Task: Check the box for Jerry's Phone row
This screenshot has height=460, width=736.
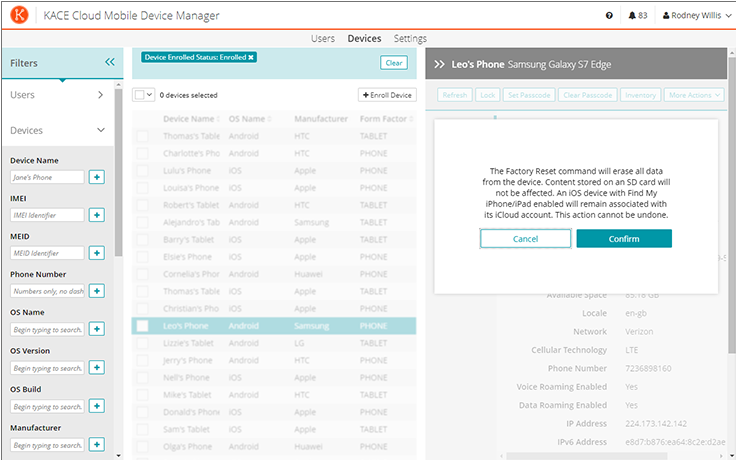Action: 142,360
